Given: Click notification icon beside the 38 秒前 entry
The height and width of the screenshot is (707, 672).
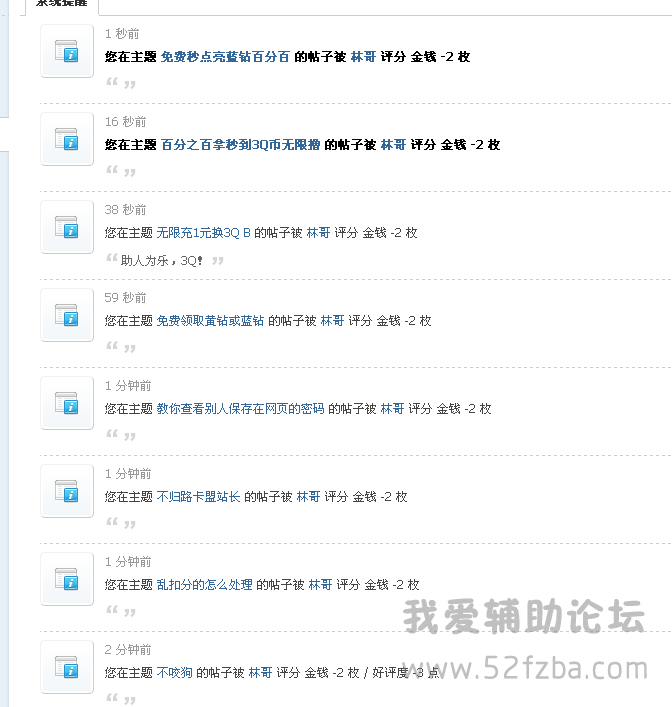Looking at the screenshot, I should pos(67,227).
